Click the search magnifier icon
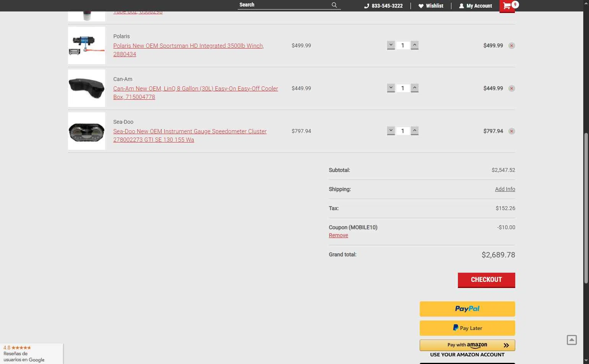The width and height of the screenshot is (589, 364). pos(334,5)
